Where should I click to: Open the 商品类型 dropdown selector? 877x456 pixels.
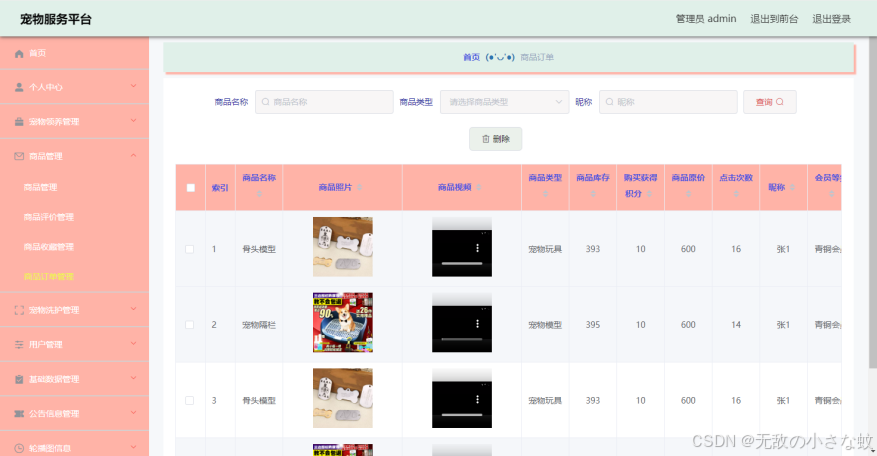tap(504, 102)
